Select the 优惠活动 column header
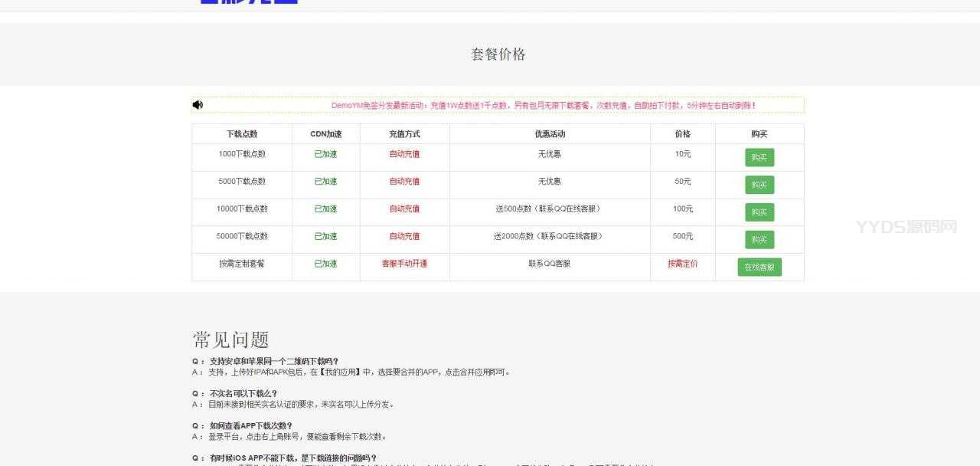 tap(549, 134)
